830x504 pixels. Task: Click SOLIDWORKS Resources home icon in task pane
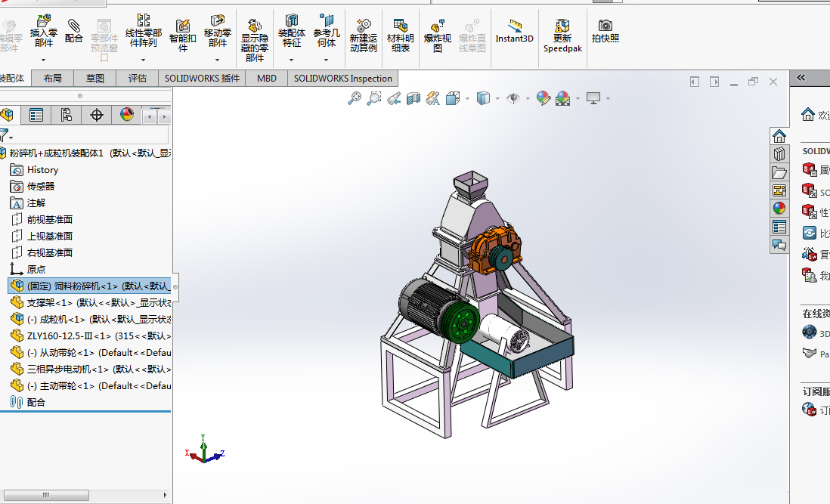[x=779, y=136]
